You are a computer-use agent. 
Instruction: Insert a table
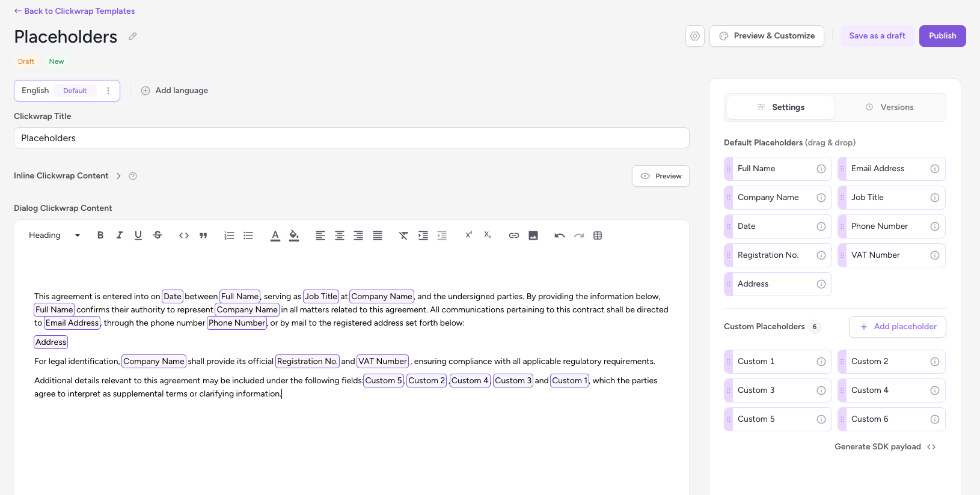598,235
